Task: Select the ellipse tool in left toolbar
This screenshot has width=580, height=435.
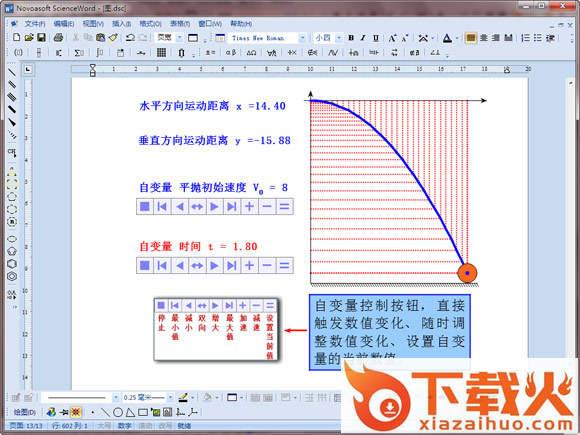Action: coord(12,239)
